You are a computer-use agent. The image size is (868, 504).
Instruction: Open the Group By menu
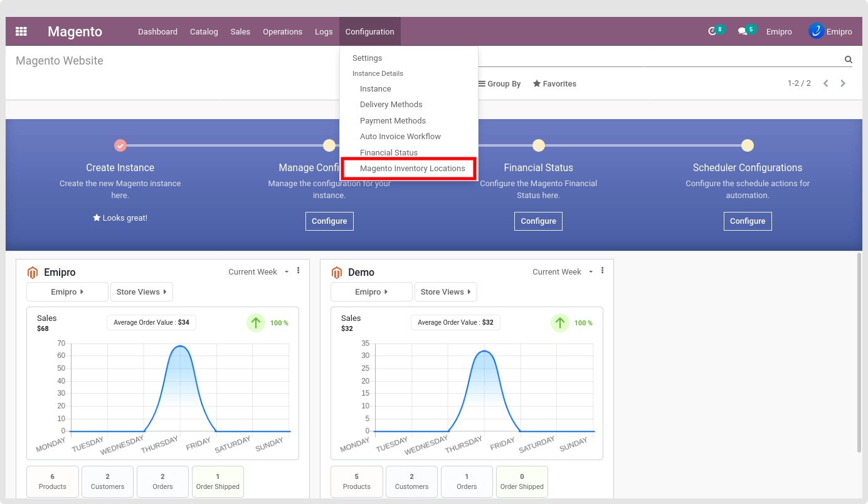click(499, 83)
